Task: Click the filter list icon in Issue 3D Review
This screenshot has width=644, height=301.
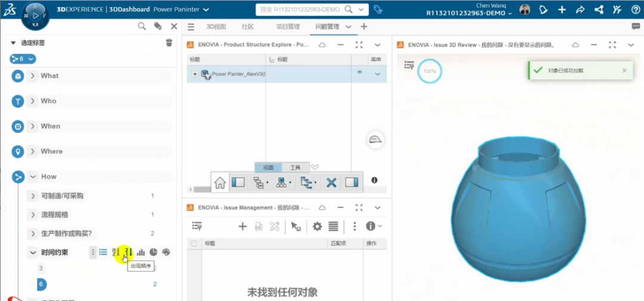Action: pos(409,64)
